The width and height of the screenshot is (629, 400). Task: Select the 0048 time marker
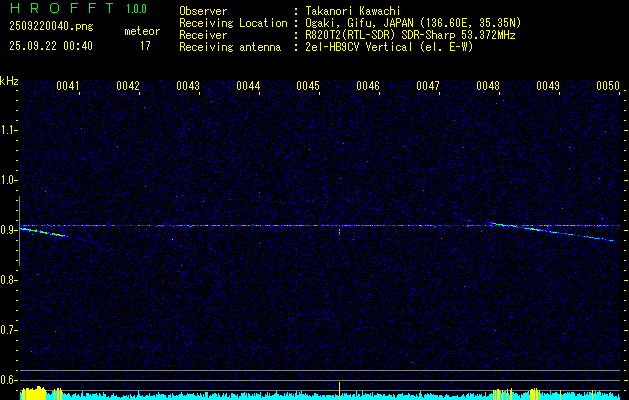(x=488, y=87)
